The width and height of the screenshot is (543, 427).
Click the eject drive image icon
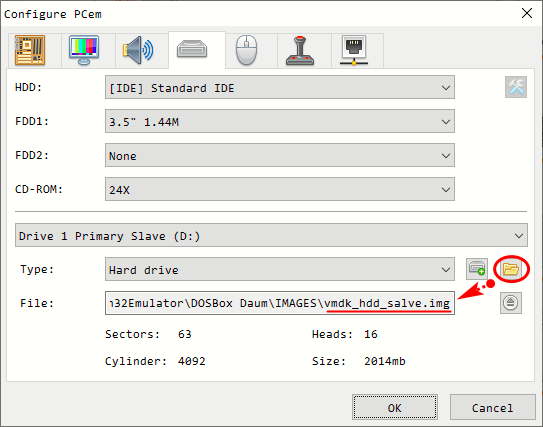click(511, 303)
